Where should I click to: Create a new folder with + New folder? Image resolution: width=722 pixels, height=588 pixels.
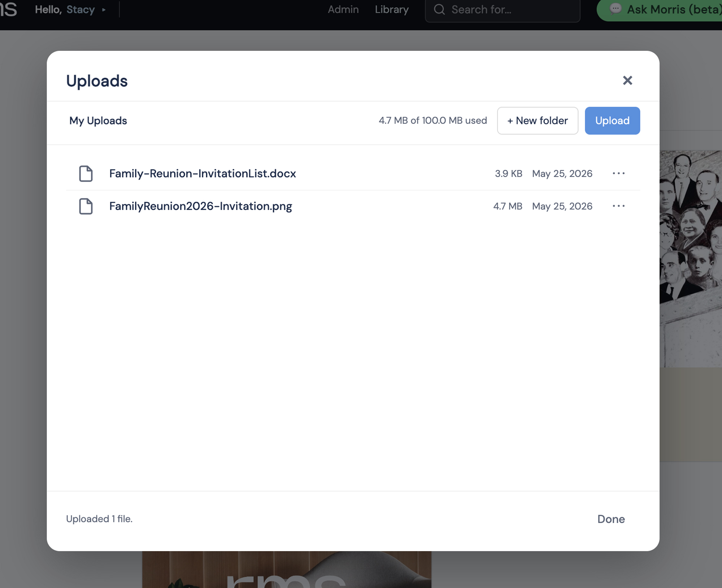[x=538, y=120]
